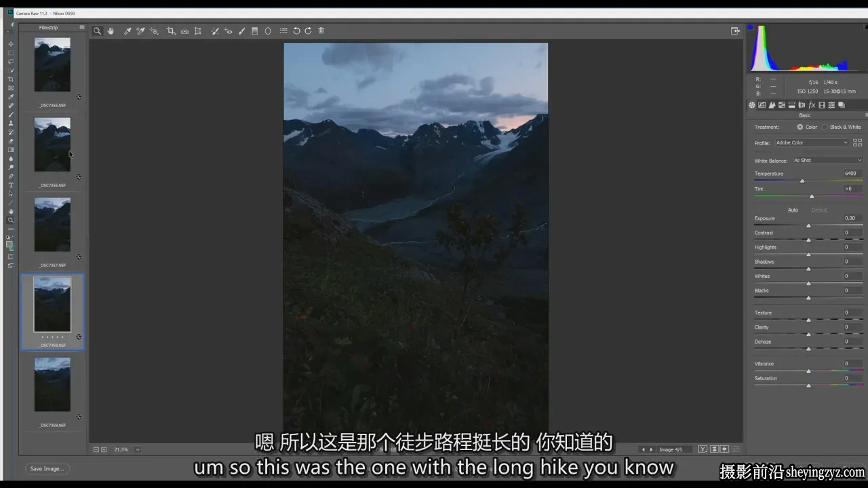Select the Straighten tool
This screenshot has width=868, height=488.
[x=184, y=30]
